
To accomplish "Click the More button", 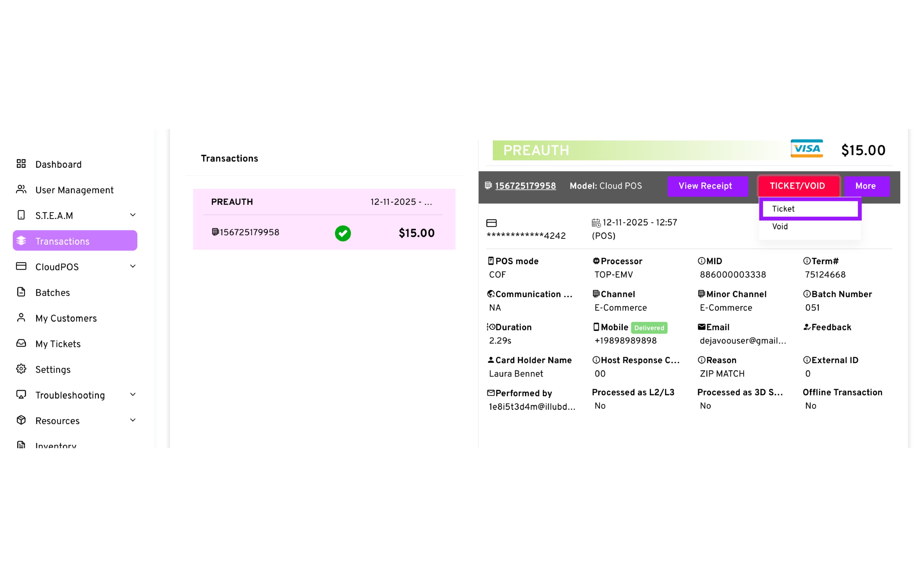I will [x=866, y=186].
